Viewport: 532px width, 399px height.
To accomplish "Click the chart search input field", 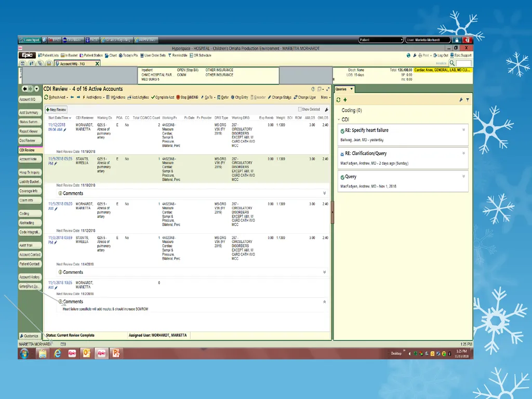I will [464, 63].
